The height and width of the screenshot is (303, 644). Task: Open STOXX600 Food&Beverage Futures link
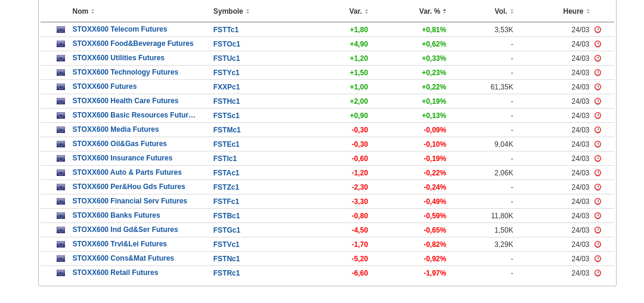click(133, 44)
